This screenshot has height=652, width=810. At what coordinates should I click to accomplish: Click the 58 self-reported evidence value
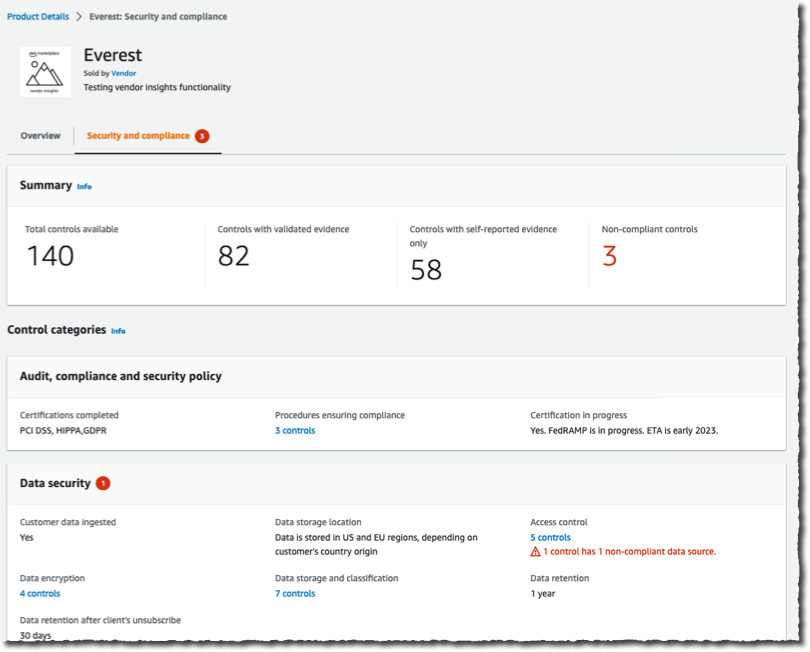tap(426, 270)
